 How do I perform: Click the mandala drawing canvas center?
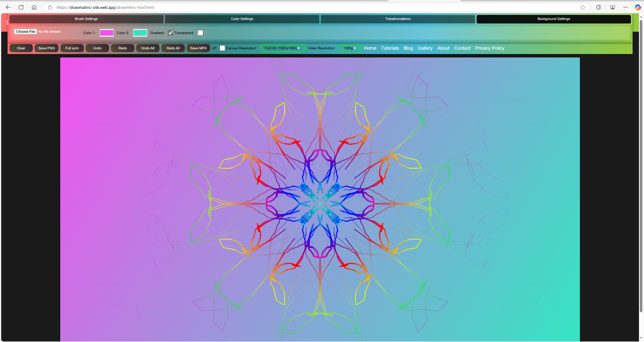point(320,204)
